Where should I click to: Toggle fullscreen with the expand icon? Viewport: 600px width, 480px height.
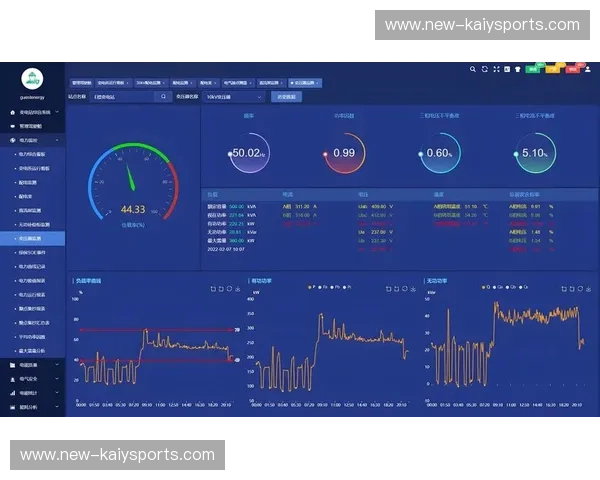(496, 69)
